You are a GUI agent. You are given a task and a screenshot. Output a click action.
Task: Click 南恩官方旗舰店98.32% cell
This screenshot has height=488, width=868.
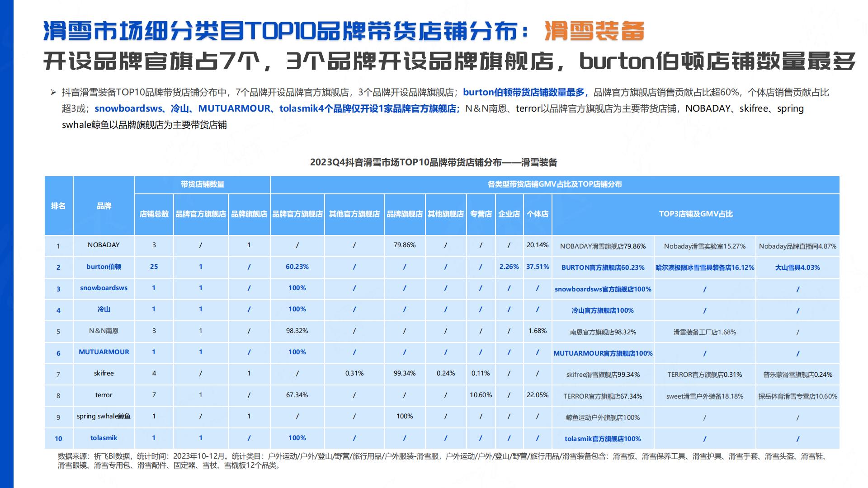tap(603, 332)
